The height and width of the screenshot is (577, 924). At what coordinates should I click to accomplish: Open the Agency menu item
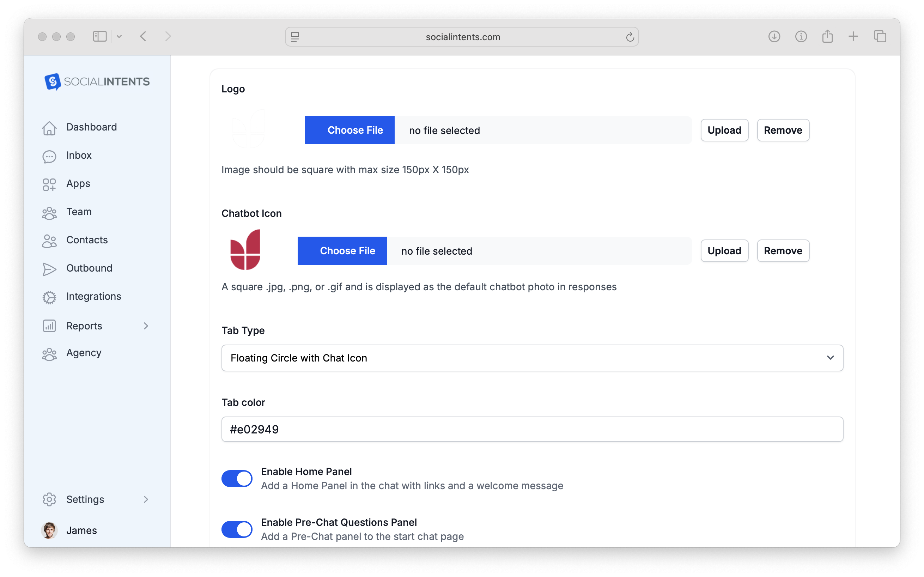84,353
